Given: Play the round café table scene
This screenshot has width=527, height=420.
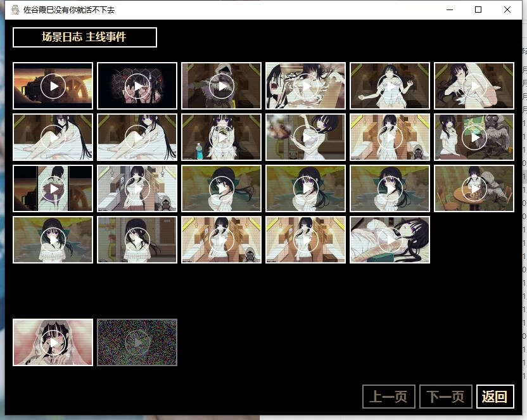Looking at the screenshot, I should point(474,189).
